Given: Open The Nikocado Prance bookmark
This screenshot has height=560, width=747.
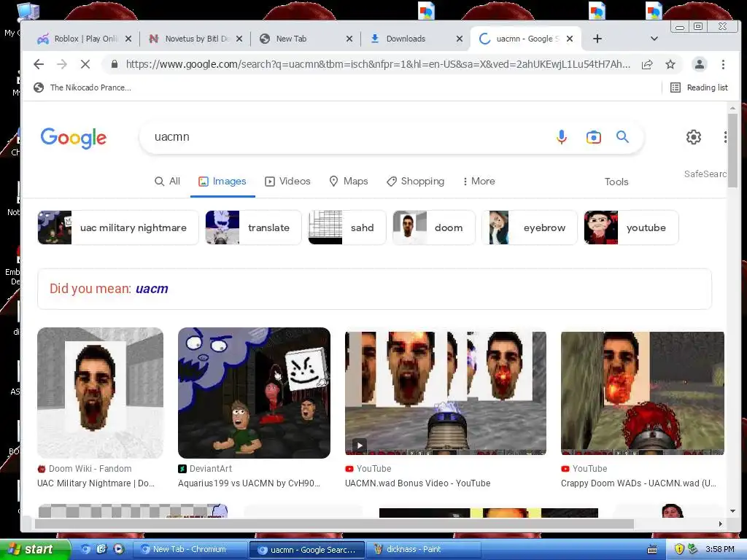Looking at the screenshot, I should click(x=82, y=87).
